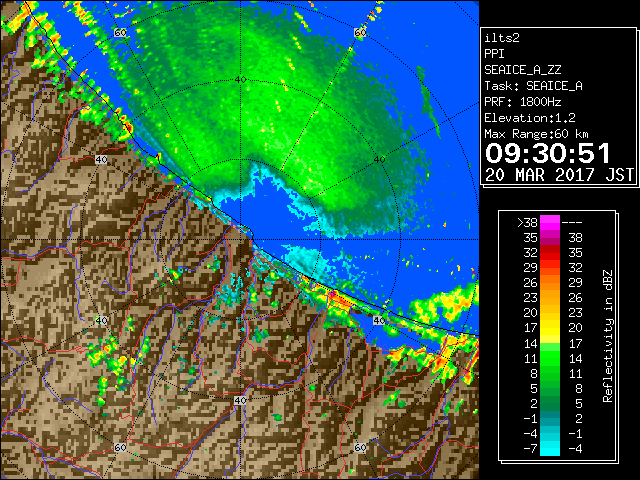Click the '40' range label north of radar
Viewport: 640px width, 480px height.
(x=240, y=80)
